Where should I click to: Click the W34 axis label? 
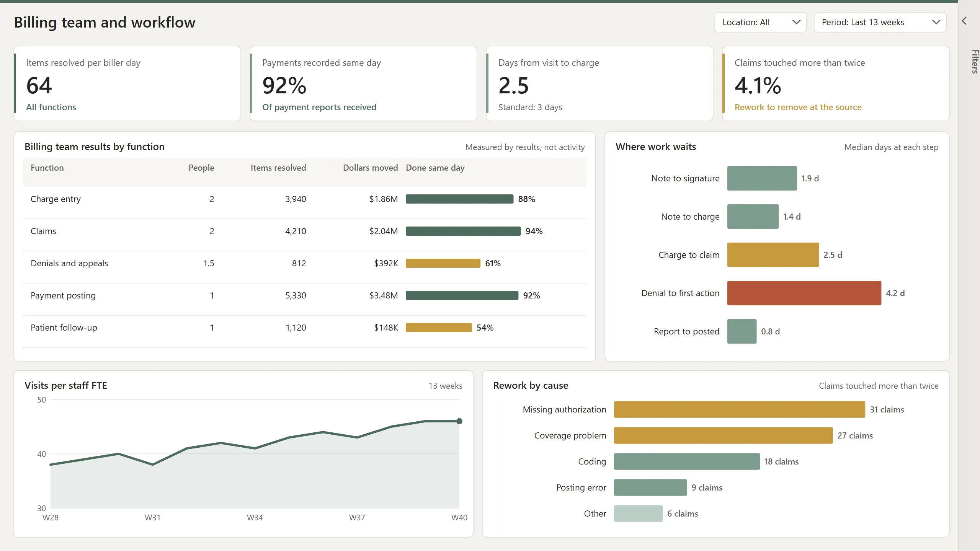pyautogui.click(x=255, y=518)
